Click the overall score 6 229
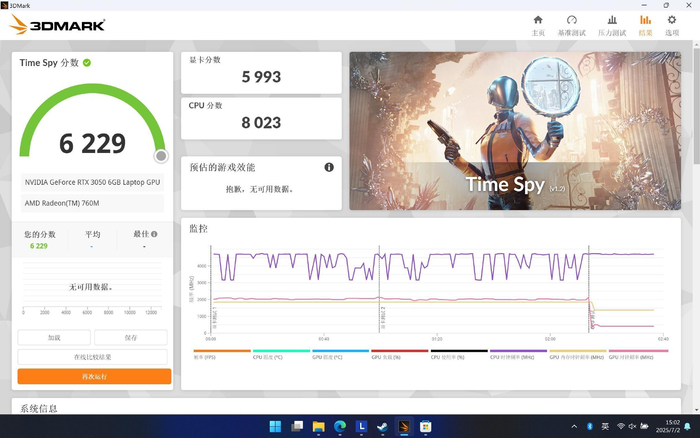Viewport: 700px width, 438px height. (x=92, y=143)
